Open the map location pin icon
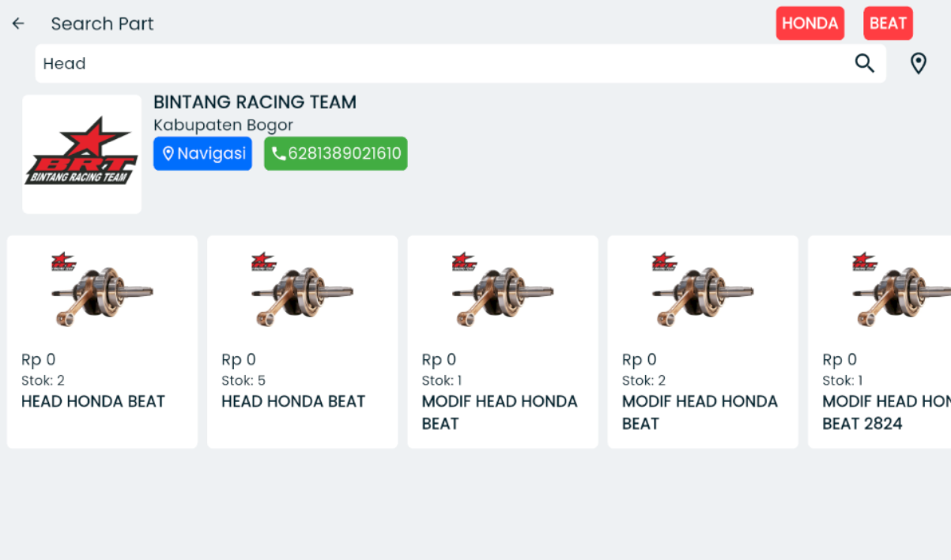Screen dimensions: 951x560 [x=918, y=63]
